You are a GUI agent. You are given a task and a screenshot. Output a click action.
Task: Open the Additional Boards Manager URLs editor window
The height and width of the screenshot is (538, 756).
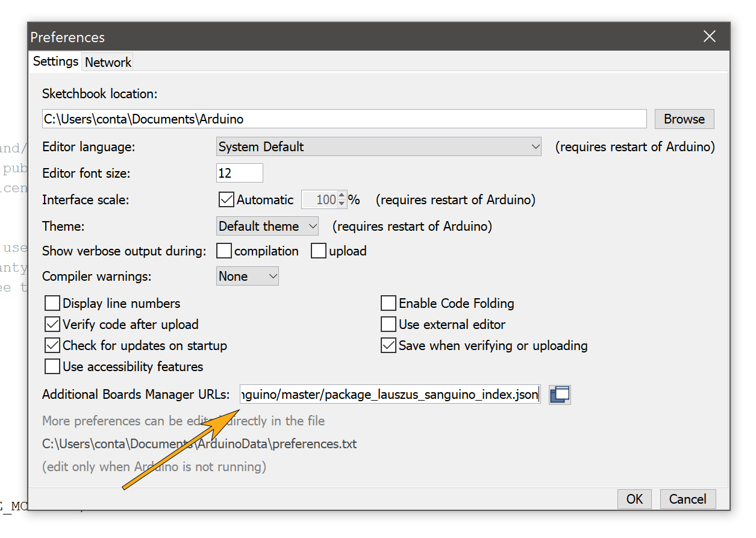[560, 394]
